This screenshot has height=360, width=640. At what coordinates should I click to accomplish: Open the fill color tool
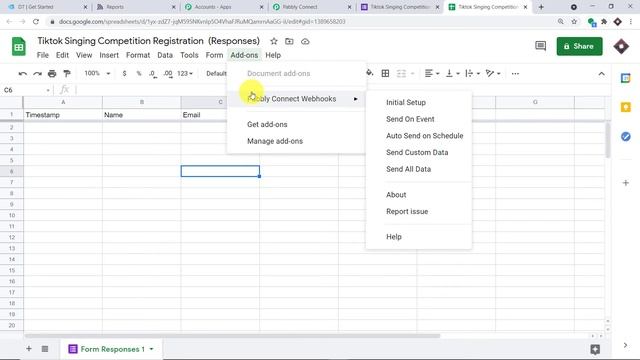(x=370, y=73)
